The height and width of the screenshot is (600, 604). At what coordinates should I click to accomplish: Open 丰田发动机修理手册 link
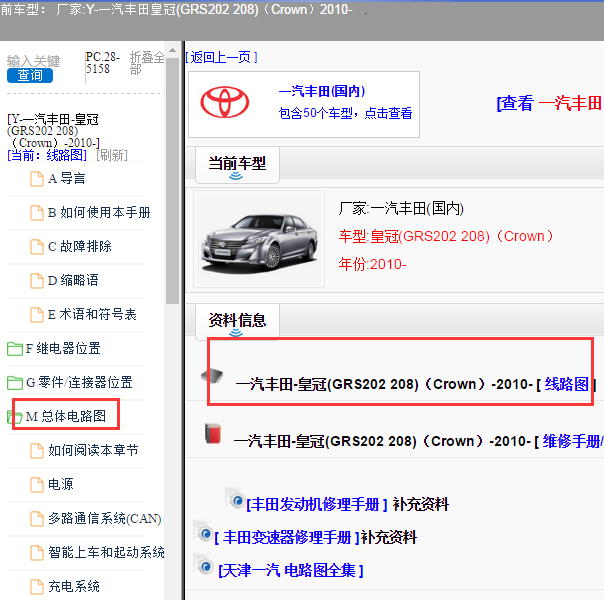tap(317, 504)
